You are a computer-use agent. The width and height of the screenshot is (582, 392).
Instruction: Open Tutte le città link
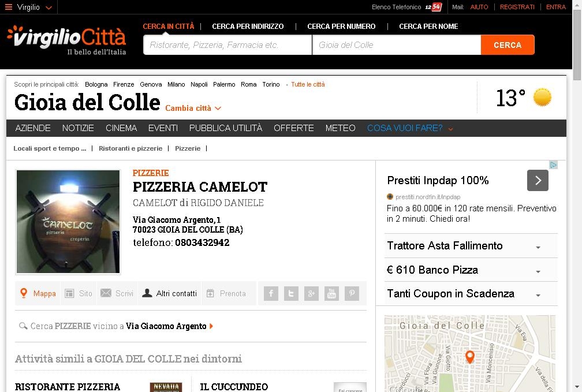tap(308, 84)
